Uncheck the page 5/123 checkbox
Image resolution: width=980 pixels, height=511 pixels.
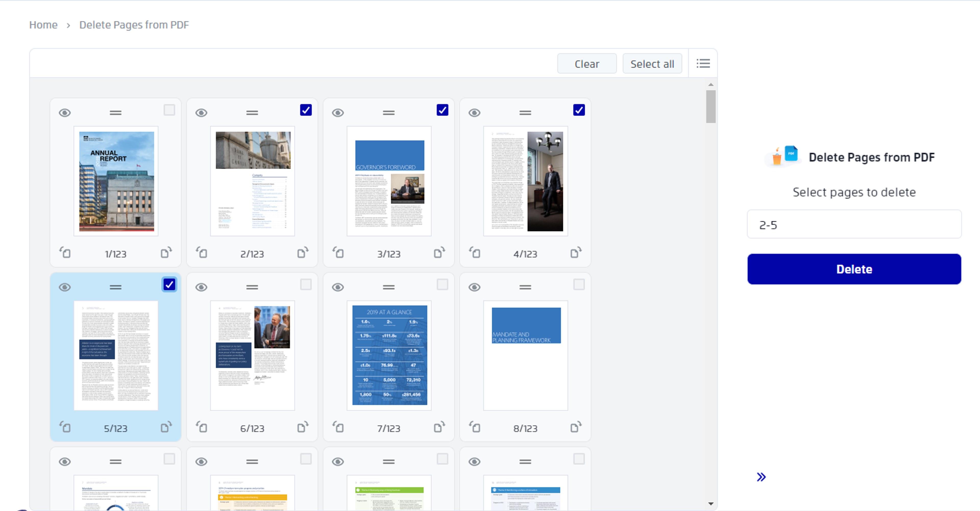pyautogui.click(x=169, y=284)
